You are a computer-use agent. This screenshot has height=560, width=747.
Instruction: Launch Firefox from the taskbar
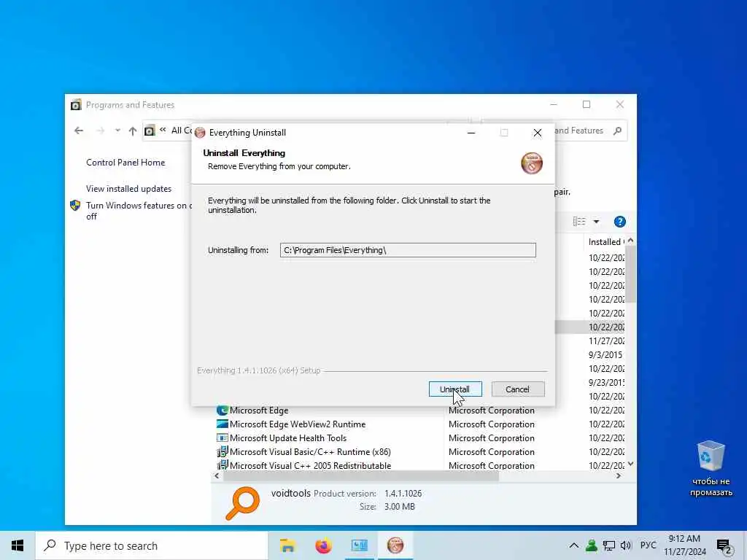coord(323,545)
